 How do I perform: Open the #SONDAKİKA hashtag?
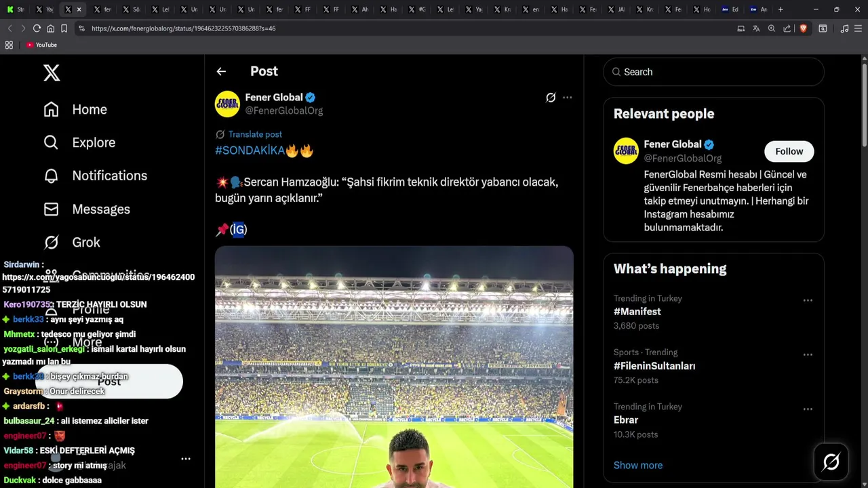point(250,150)
